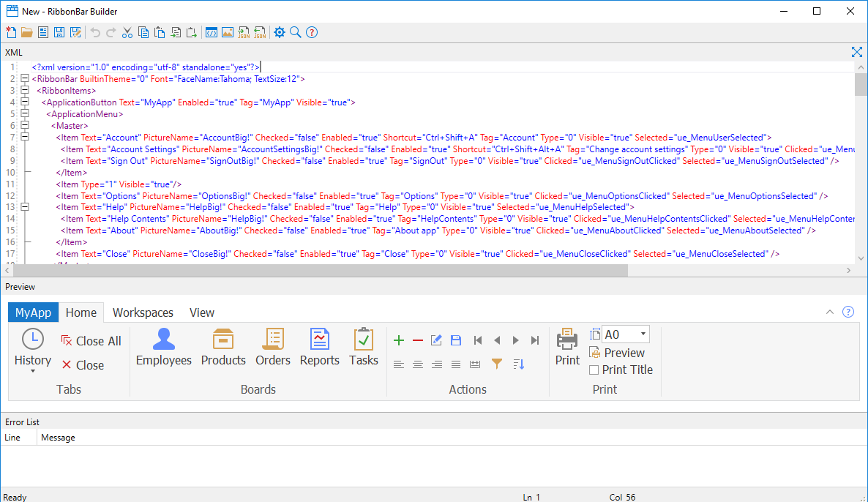Check the Print Title checkbox

(594, 370)
